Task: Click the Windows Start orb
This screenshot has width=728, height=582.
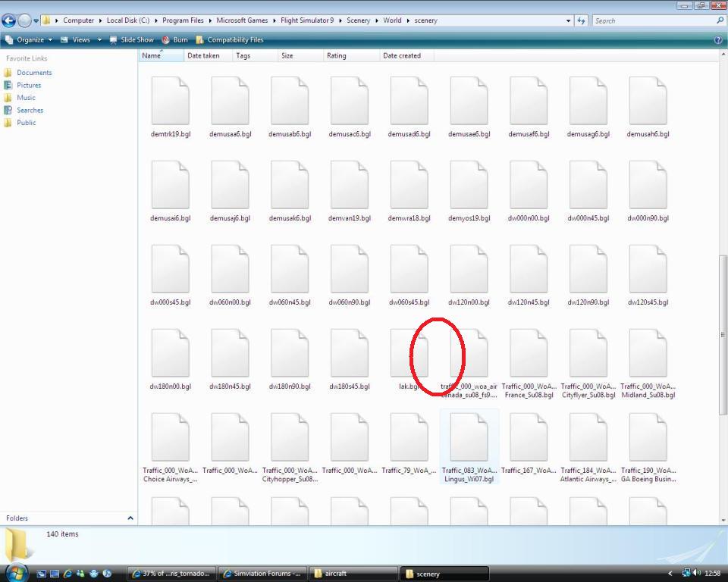Action: 16,573
